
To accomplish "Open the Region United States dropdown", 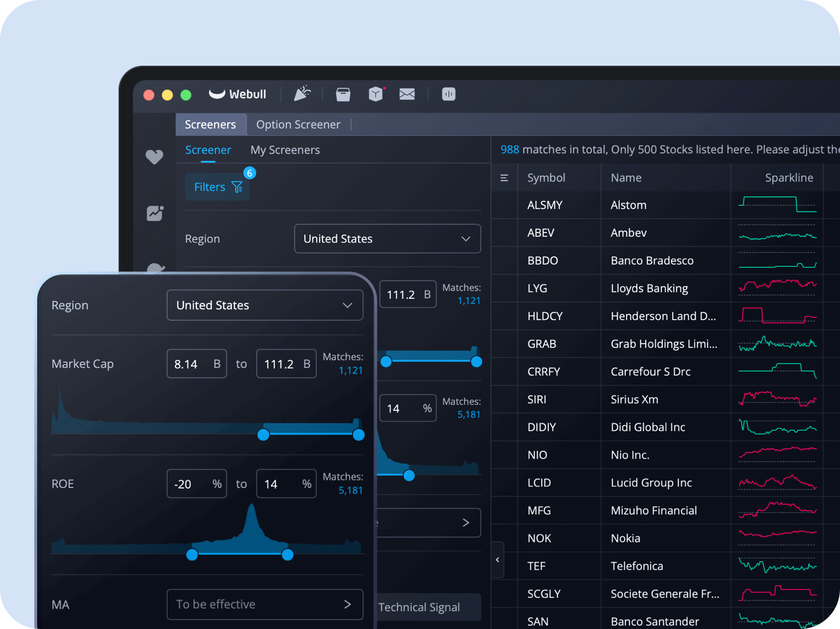I will [x=265, y=305].
